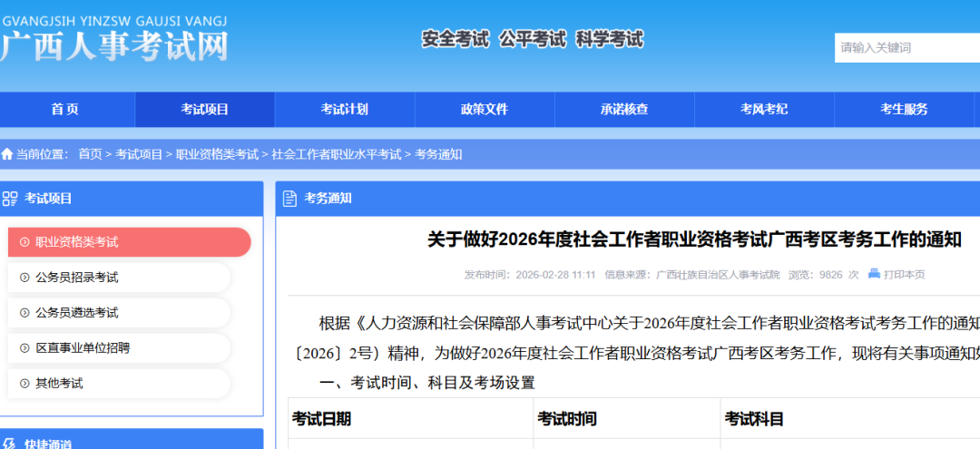The image size is (980, 449).
Task: Click the home icon beside 当前位置
Action: [x=7, y=154]
